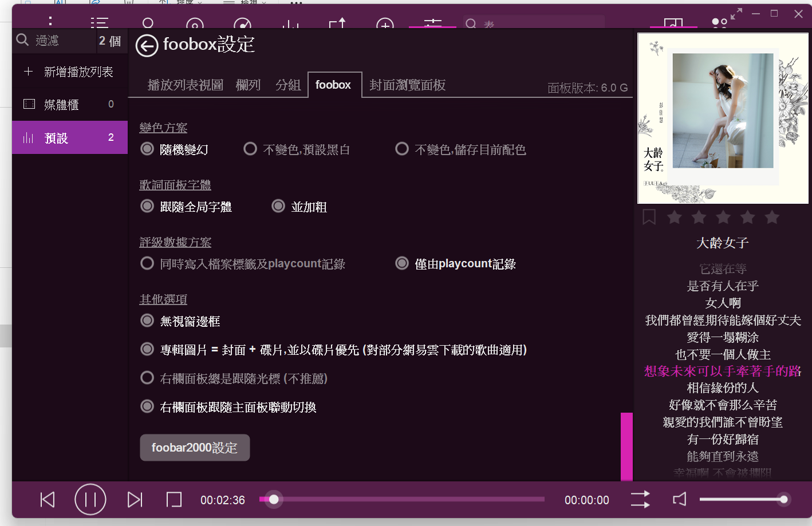Select the 預設 playlist row

70,137
